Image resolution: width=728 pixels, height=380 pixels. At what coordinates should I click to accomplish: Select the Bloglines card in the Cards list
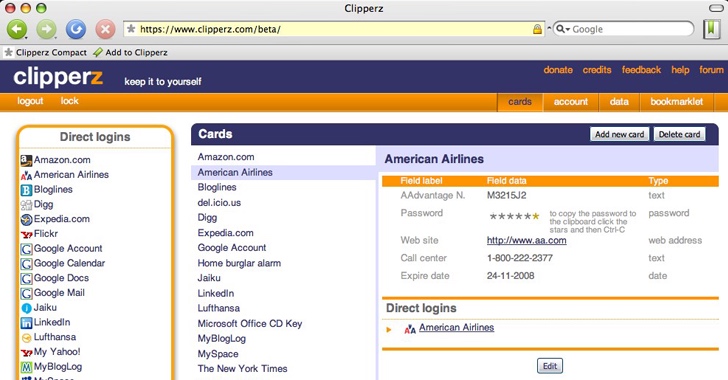217,187
